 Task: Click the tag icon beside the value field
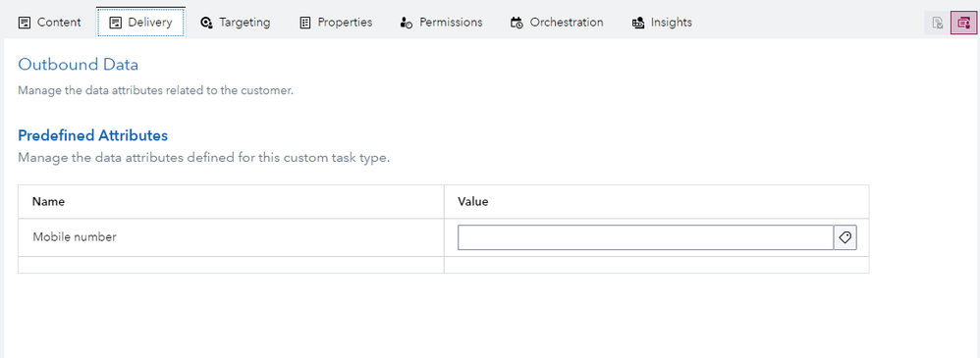pos(845,237)
